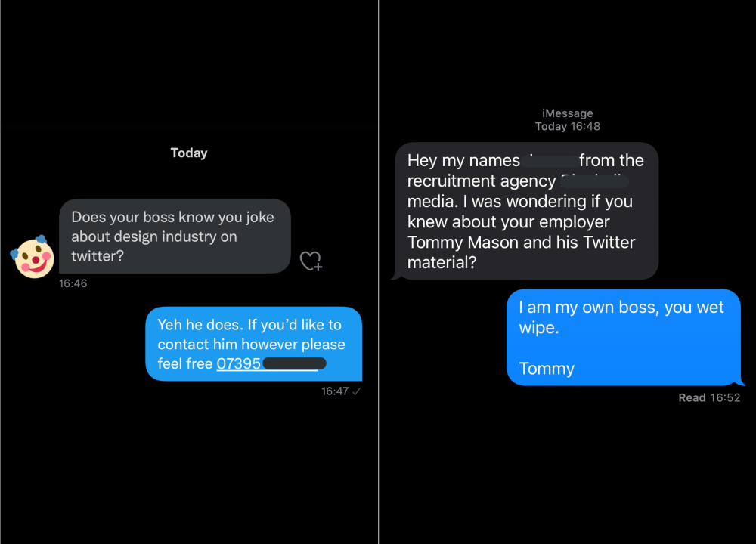Click the words 'recruitment agency' in the message
Viewport: 756px width, 544px height.
tap(481, 181)
